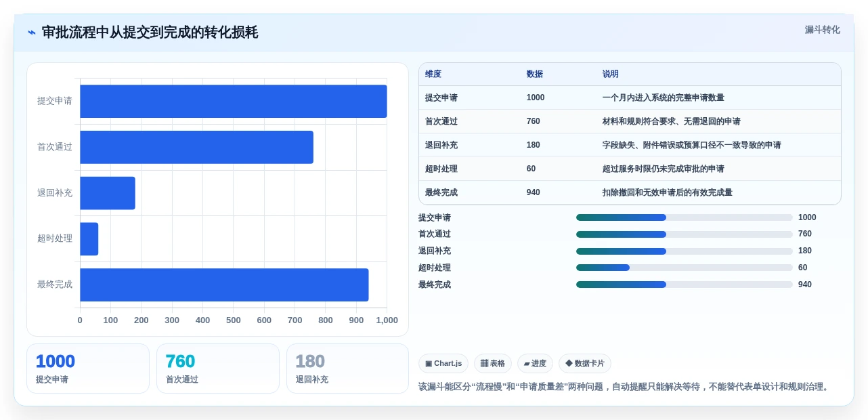Viewport: 868px width, 420px height.
Task: Click the 维度 column header
Action: click(433, 74)
